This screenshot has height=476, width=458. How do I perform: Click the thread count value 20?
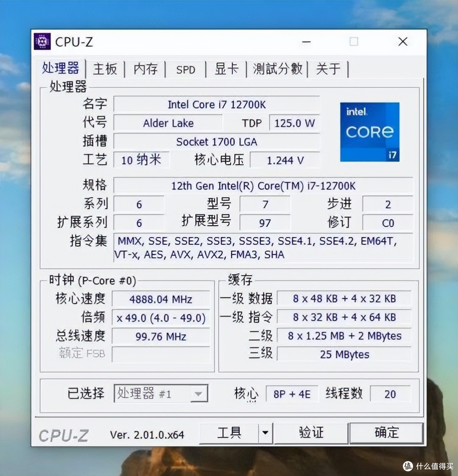coord(390,394)
